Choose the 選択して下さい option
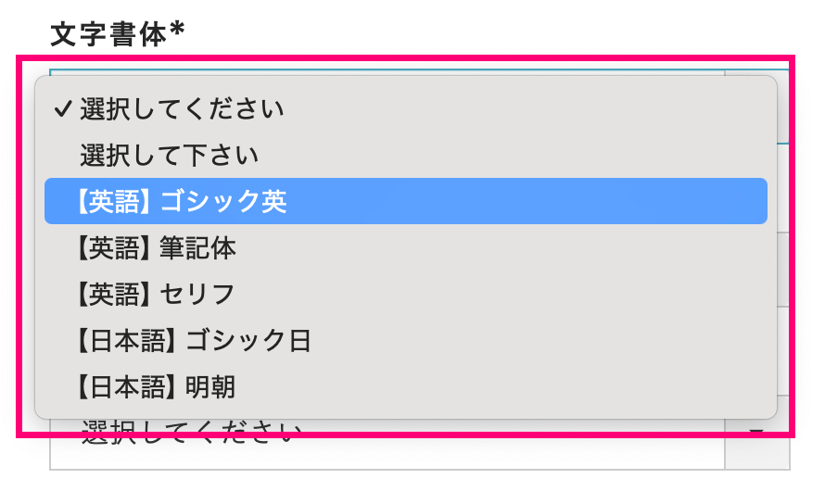825x504 pixels. [x=169, y=156]
